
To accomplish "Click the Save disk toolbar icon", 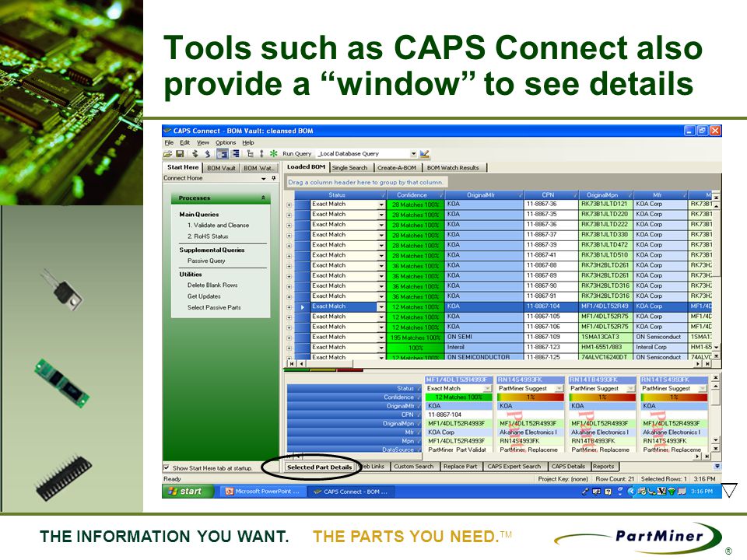I will point(180,154).
